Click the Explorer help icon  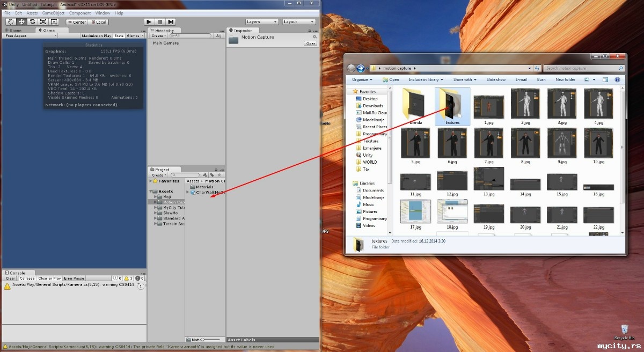pyautogui.click(x=616, y=79)
